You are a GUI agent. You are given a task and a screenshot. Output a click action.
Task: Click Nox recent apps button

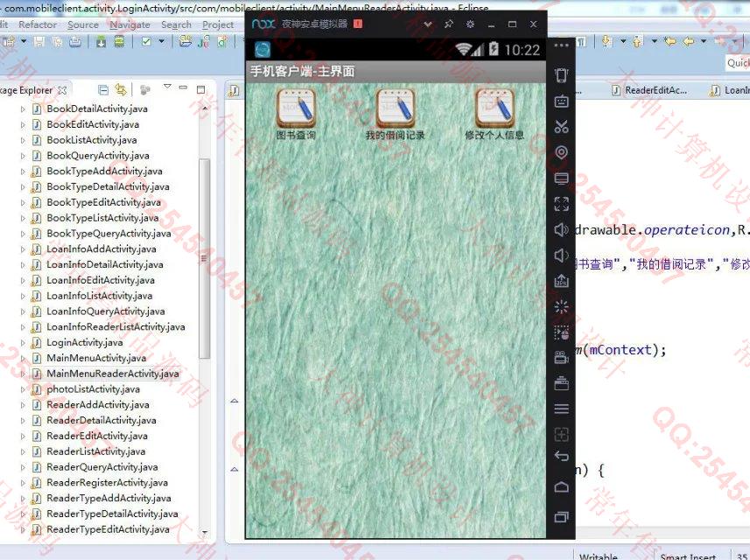562,516
